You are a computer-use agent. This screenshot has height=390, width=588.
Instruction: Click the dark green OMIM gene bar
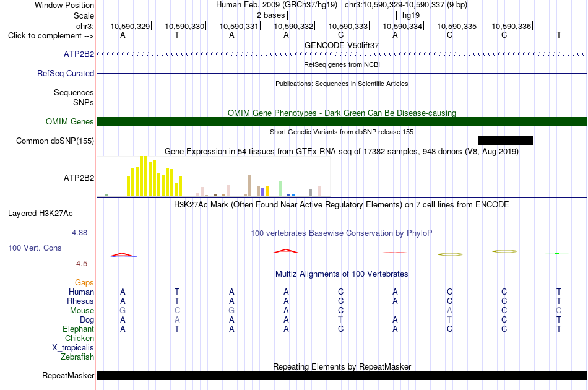point(342,121)
